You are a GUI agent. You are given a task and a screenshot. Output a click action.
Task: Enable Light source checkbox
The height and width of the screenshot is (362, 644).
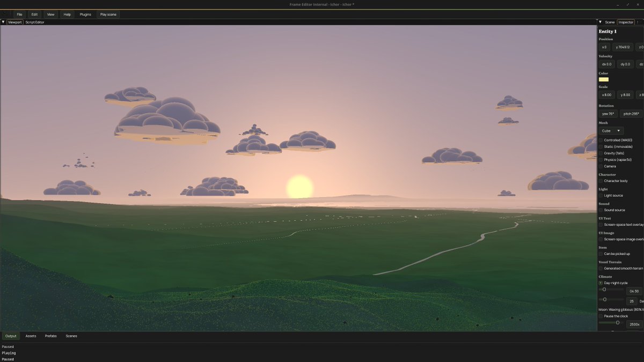(x=601, y=195)
